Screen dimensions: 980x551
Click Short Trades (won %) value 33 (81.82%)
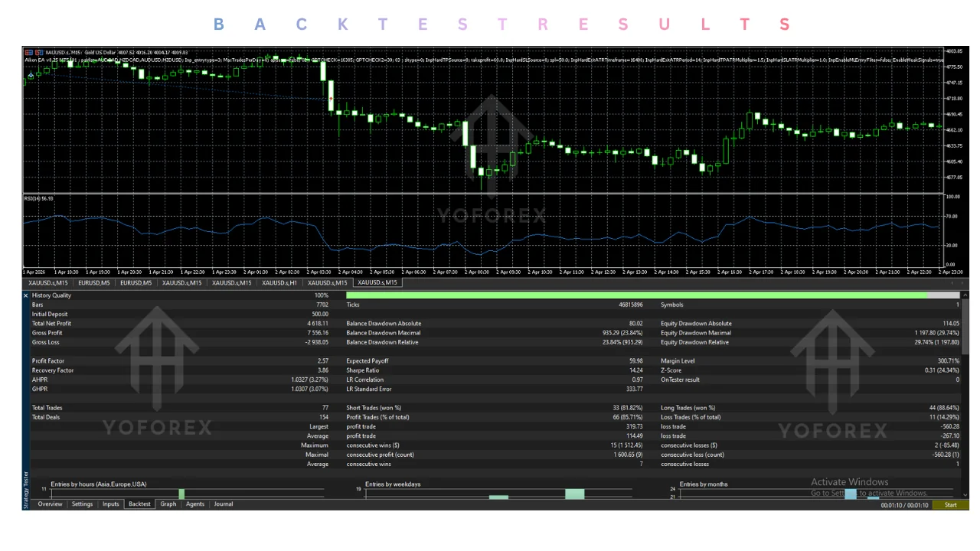click(x=628, y=408)
